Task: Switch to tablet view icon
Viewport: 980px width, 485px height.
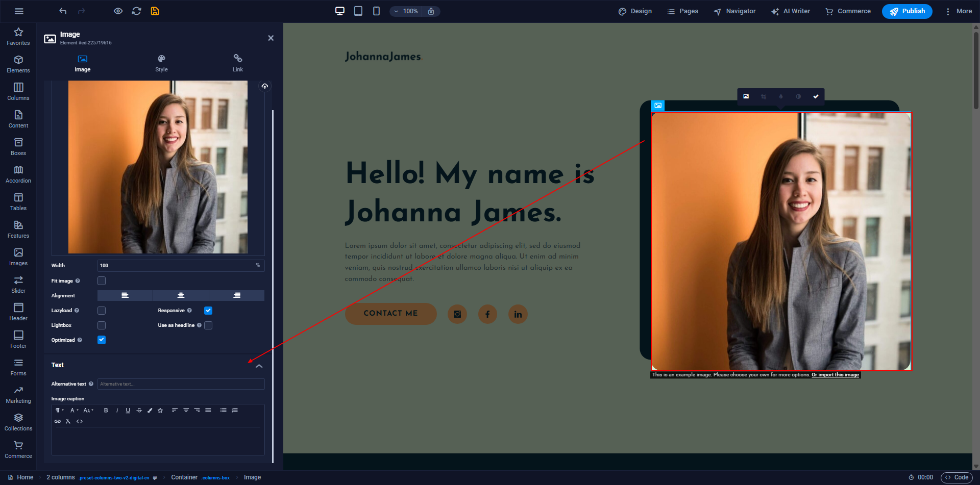Action: click(x=358, y=11)
